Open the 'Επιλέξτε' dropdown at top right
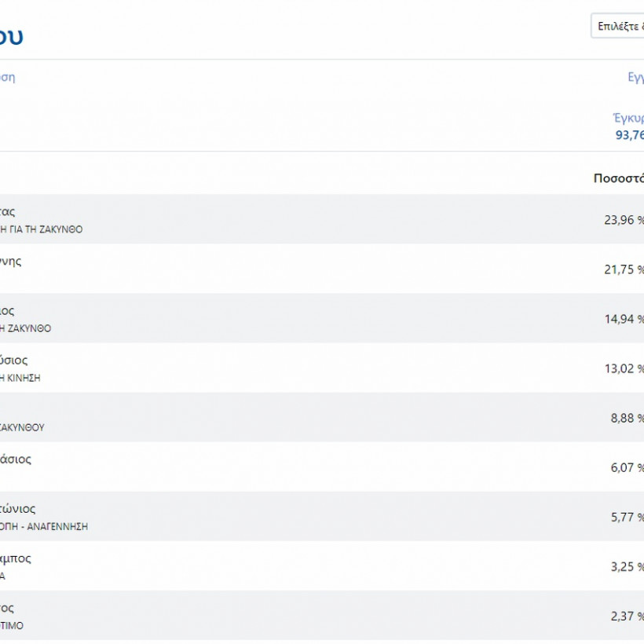The image size is (644, 644). (x=618, y=26)
